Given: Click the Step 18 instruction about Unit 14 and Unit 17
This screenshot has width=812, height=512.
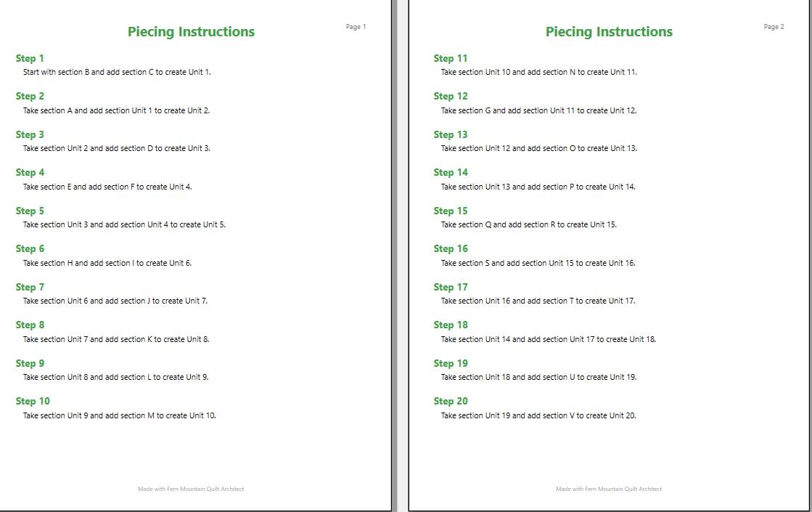Looking at the screenshot, I should coord(549,339).
